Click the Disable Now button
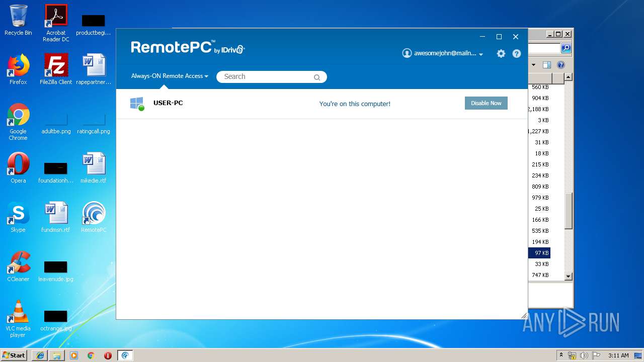Screen dimensions: 644x362 pyautogui.click(x=486, y=103)
